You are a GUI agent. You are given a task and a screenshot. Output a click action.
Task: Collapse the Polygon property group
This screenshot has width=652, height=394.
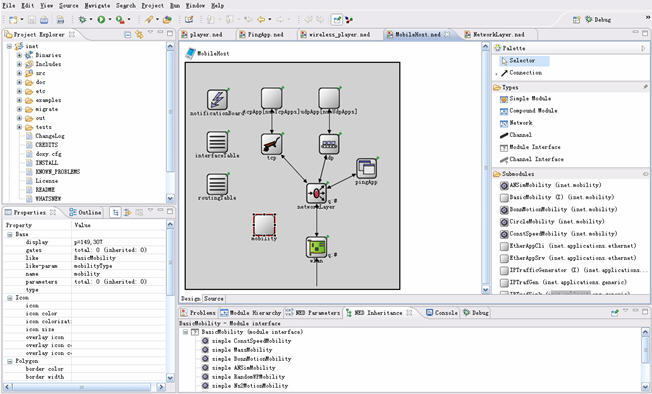pyautogui.click(x=10, y=361)
